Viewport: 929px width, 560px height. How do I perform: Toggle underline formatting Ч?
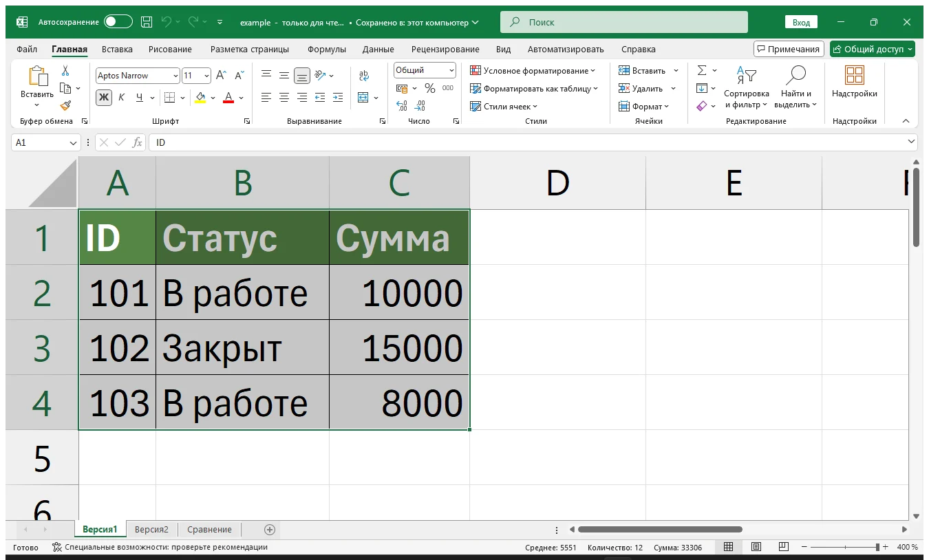140,97
